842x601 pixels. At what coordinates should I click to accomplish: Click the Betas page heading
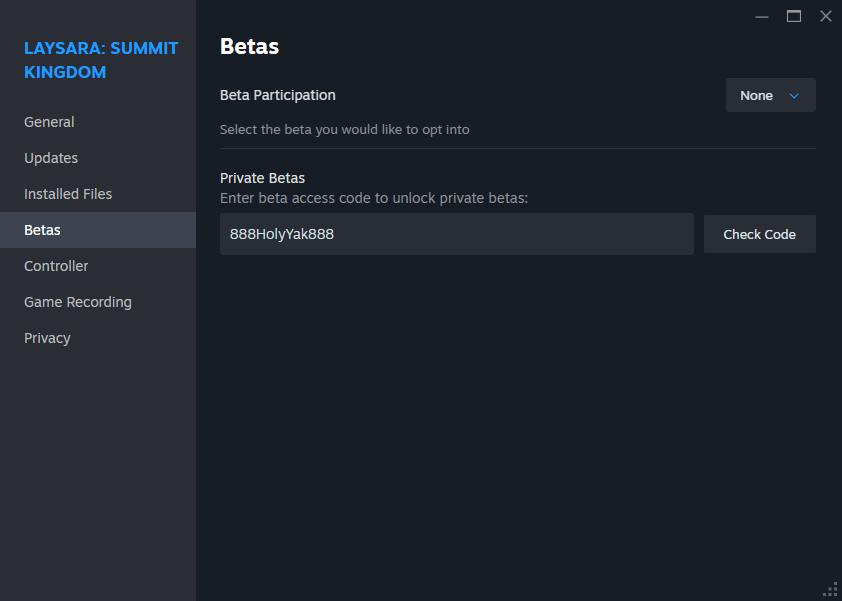point(249,46)
